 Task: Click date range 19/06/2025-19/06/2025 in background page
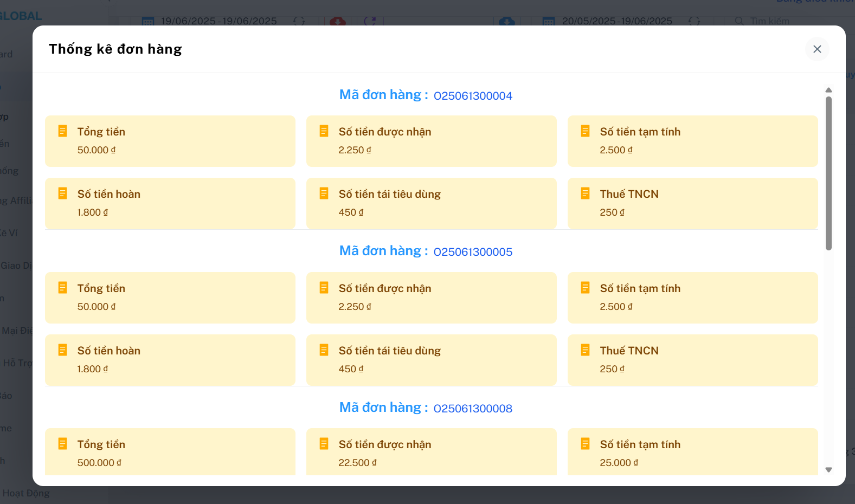[x=219, y=21]
